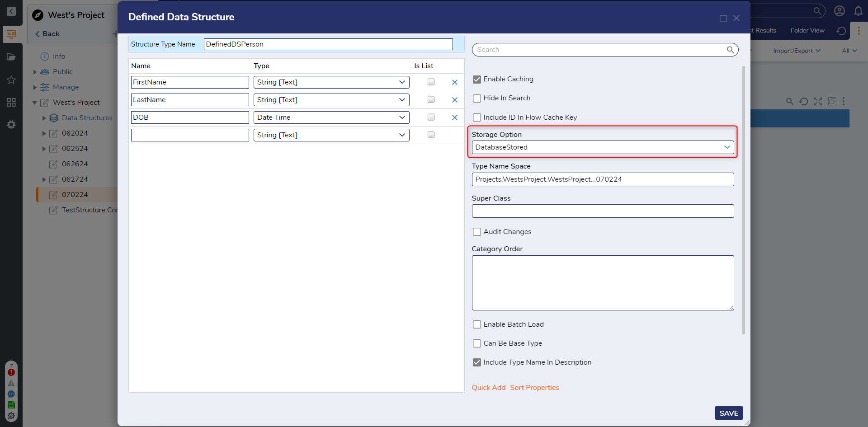This screenshot has width=868, height=427.
Task: Expand folder view to fullscreen
Action: tap(818, 101)
